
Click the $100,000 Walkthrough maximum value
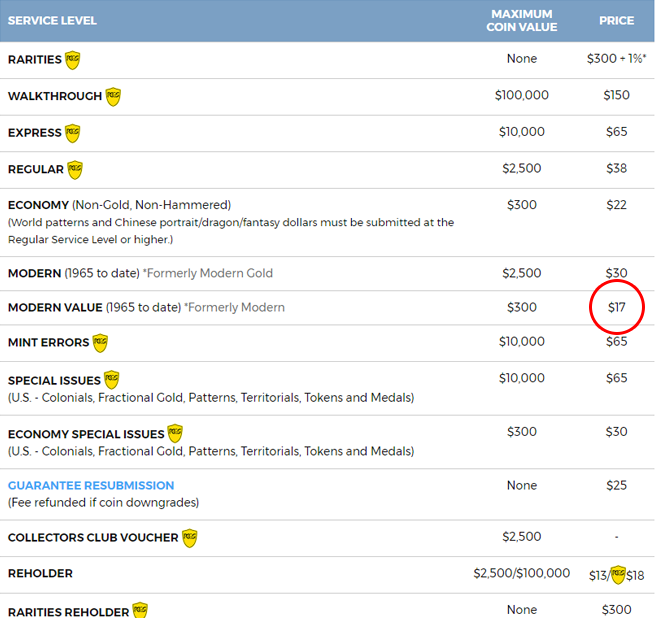pos(521,96)
